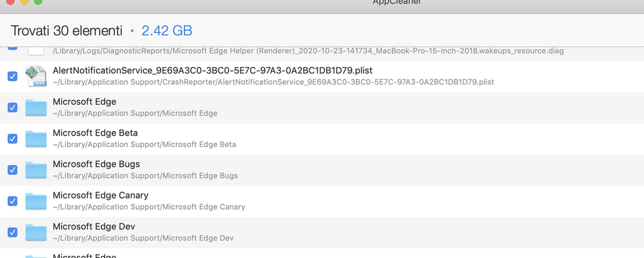Click the Microsoft Edge Dev folder icon

pos(36,233)
